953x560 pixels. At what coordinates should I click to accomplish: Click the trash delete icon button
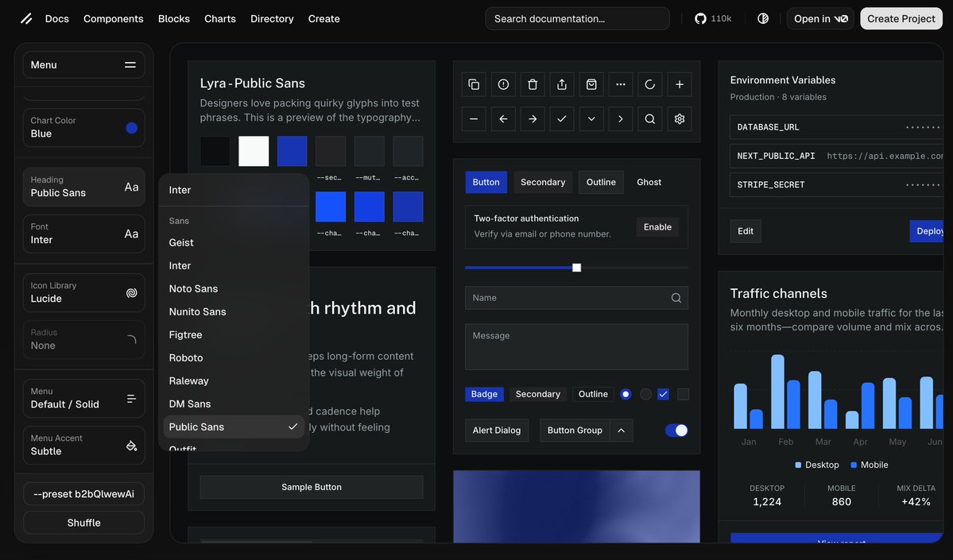(533, 84)
